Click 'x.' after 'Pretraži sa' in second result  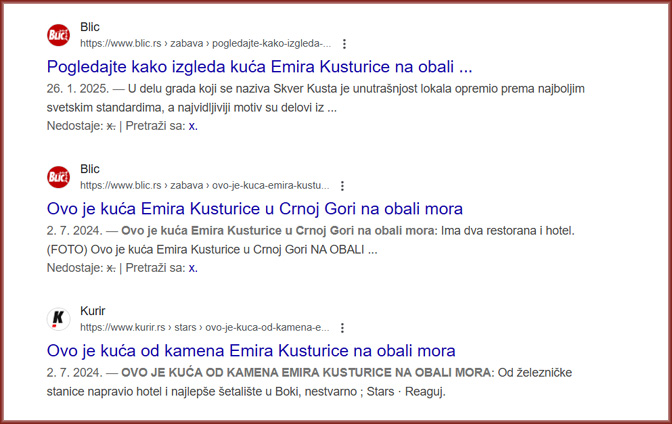193,268
